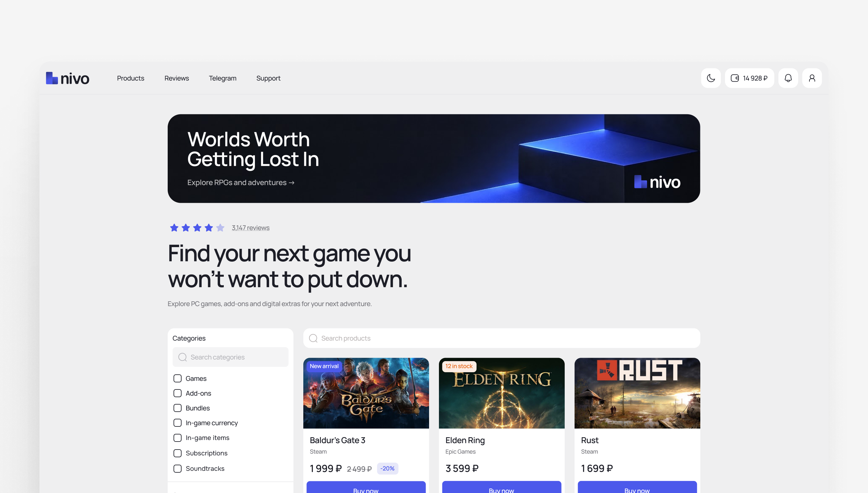This screenshot has width=868, height=493.
Task: Open the Telegram nav link
Action: tap(223, 78)
